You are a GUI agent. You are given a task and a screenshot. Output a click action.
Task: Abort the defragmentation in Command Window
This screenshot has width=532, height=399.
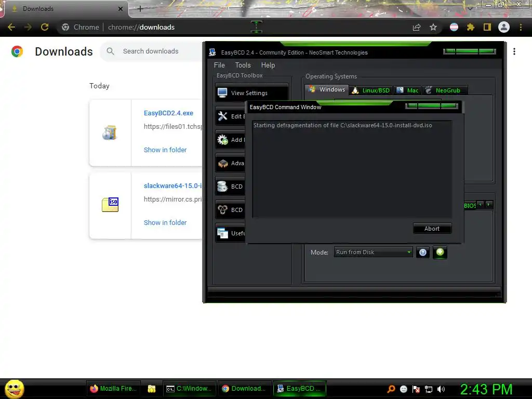432,229
